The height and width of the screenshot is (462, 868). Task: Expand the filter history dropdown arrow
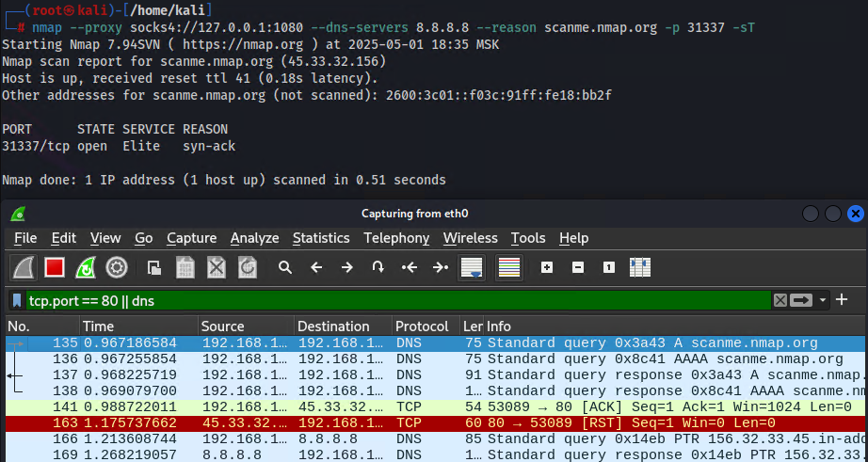tap(825, 300)
